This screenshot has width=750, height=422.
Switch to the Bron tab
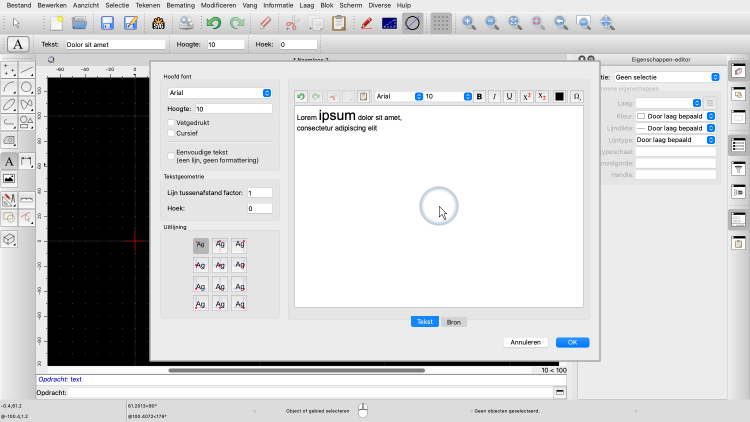pos(453,321)
